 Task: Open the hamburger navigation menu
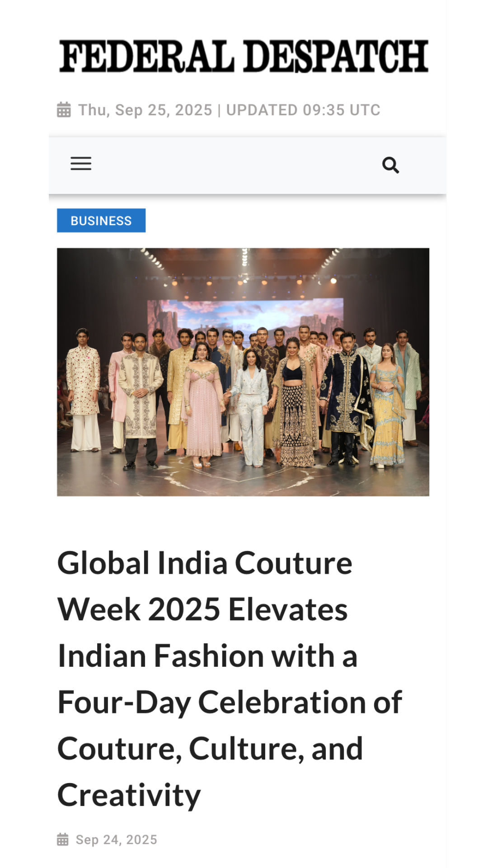[81, 164]
